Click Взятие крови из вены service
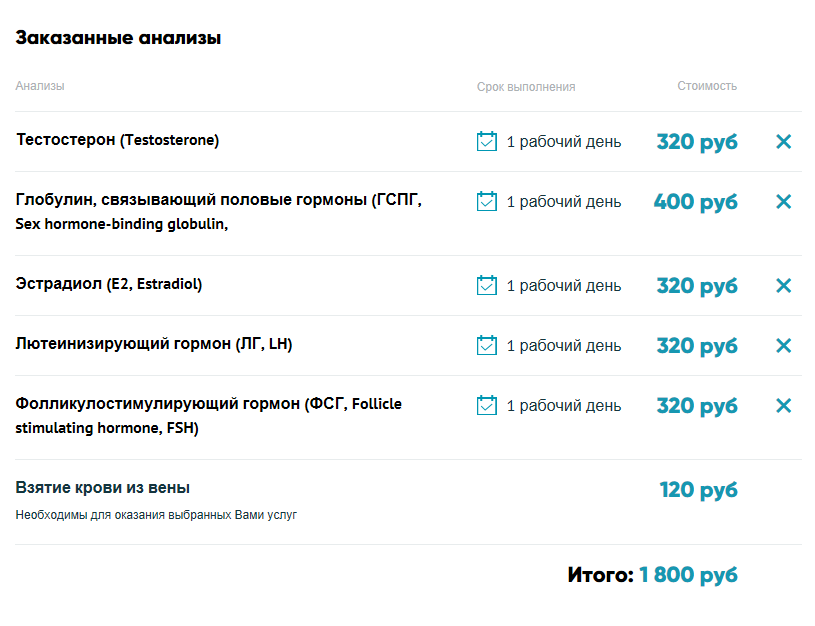This screenshot has height=626, width=815. pos(103,488)
